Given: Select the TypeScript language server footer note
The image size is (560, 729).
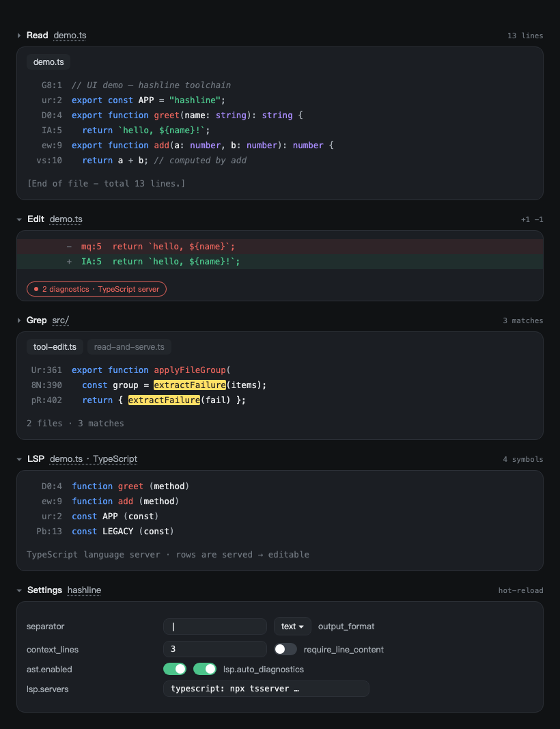Looking at the screenshot, I should click(168, 554).
